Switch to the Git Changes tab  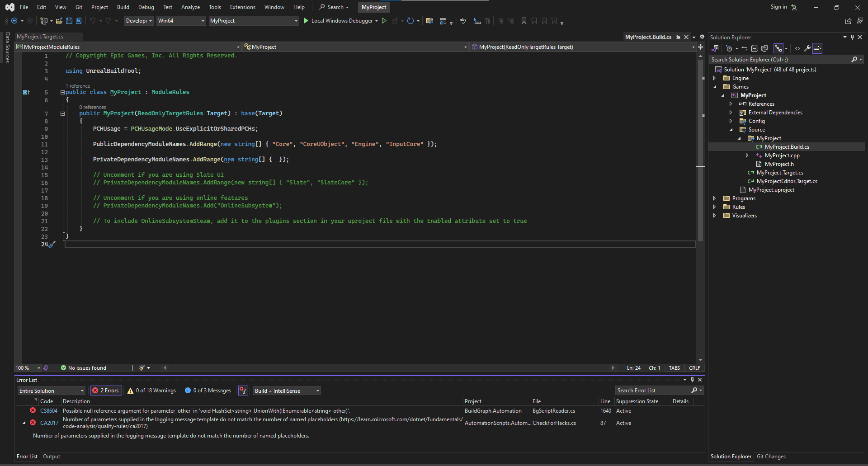(771, 457)
